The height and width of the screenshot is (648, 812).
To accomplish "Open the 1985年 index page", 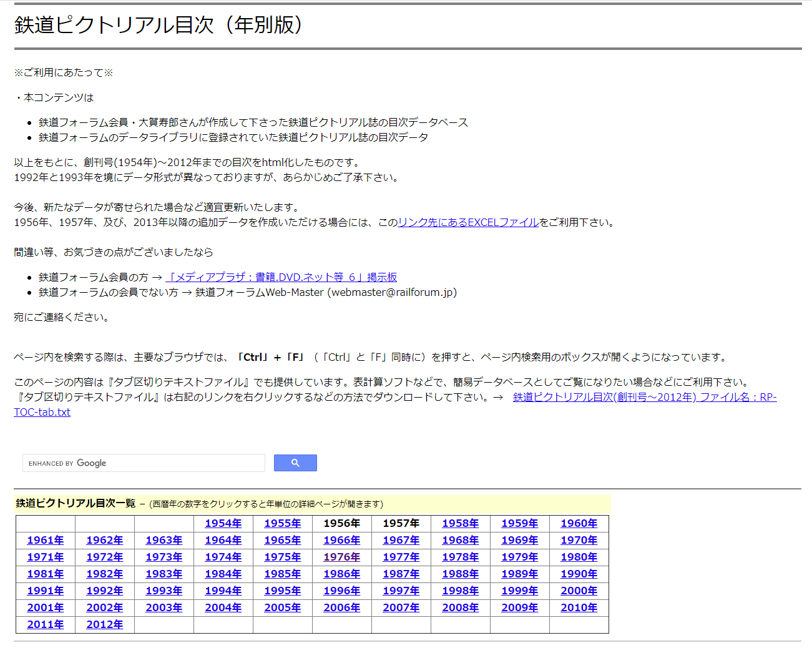I will coord(283,574).
